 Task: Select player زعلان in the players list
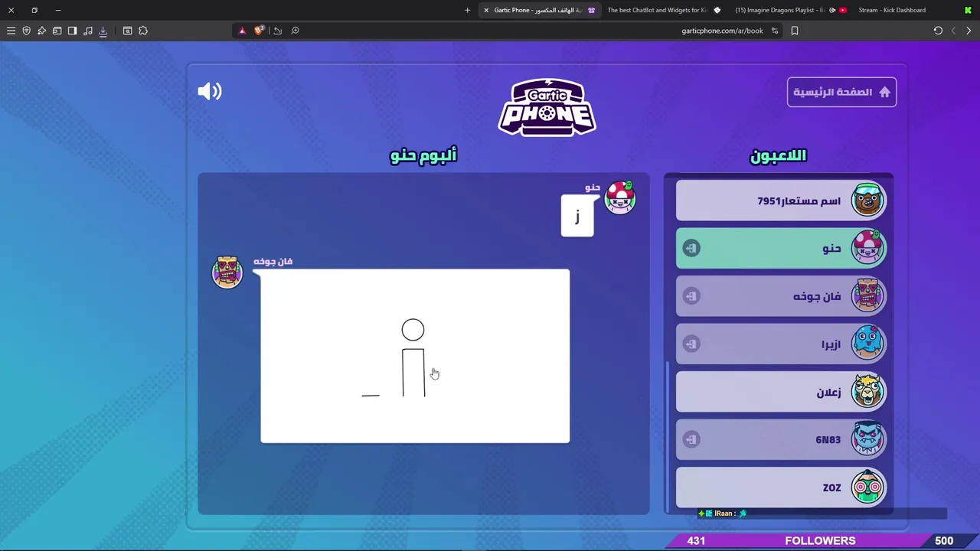781,392
